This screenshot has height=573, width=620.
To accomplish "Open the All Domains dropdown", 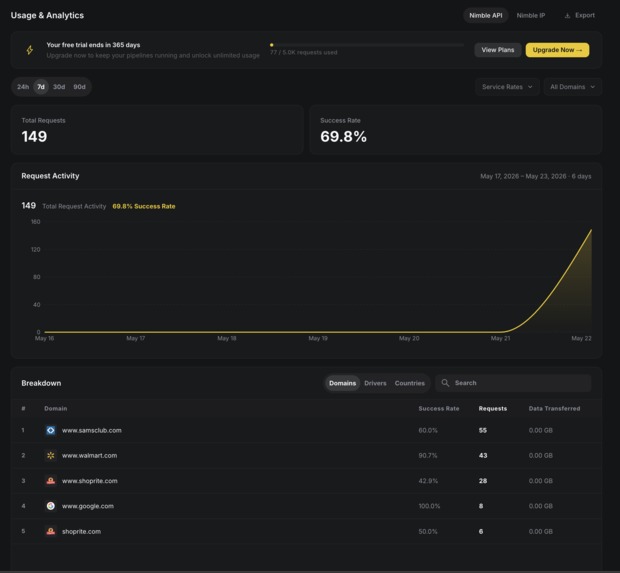I will [x=573, y=87].
